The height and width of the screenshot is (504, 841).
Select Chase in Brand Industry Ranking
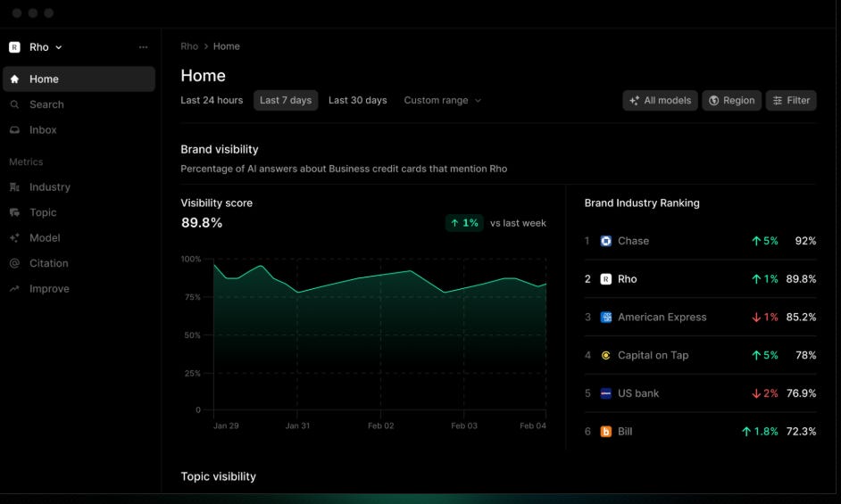pos(701,241)
